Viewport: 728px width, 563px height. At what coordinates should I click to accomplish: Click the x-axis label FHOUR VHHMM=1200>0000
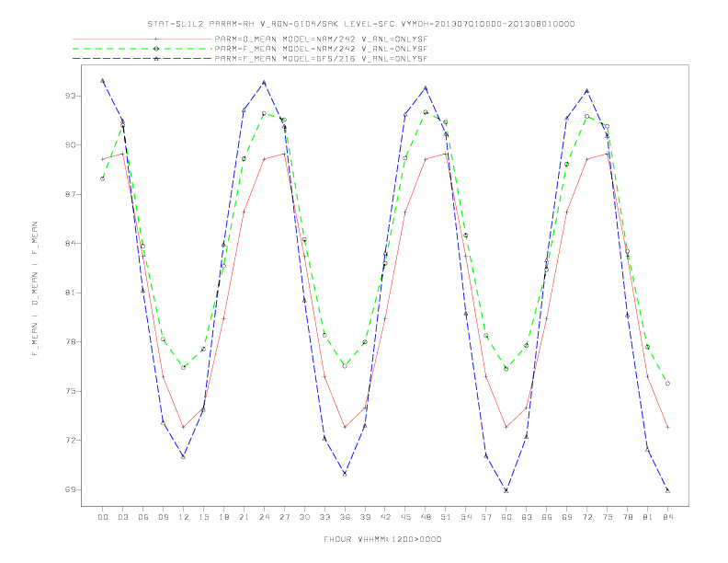(x=382, y=539)
